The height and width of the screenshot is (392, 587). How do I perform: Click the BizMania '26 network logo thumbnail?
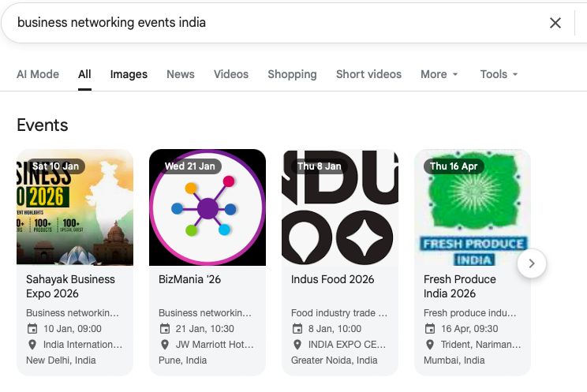point(208,207)
